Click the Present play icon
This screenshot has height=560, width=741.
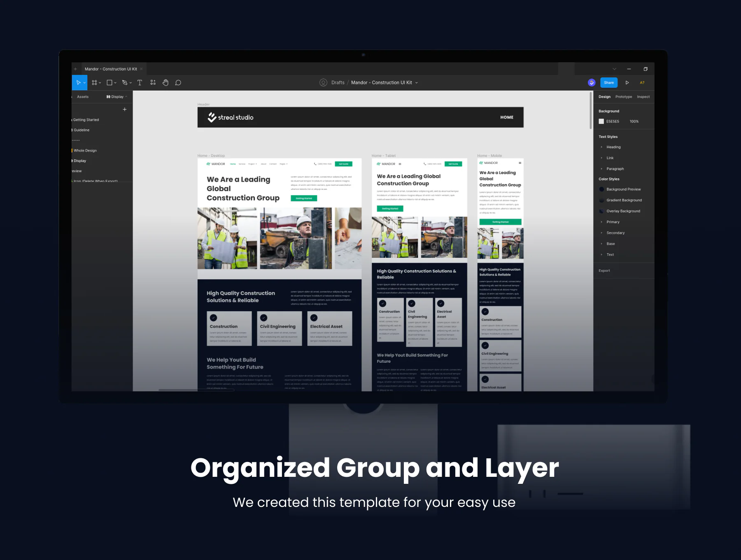coord(627,83)
